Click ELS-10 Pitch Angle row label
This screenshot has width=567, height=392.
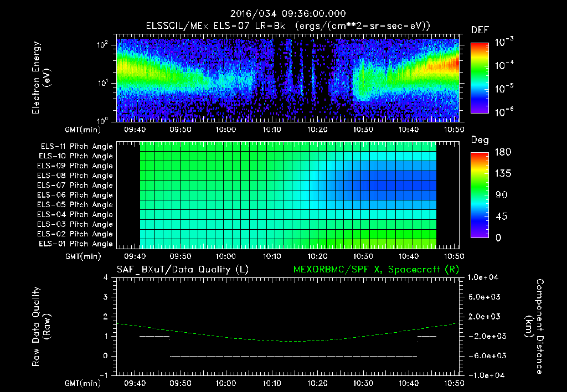pos(76,156)
